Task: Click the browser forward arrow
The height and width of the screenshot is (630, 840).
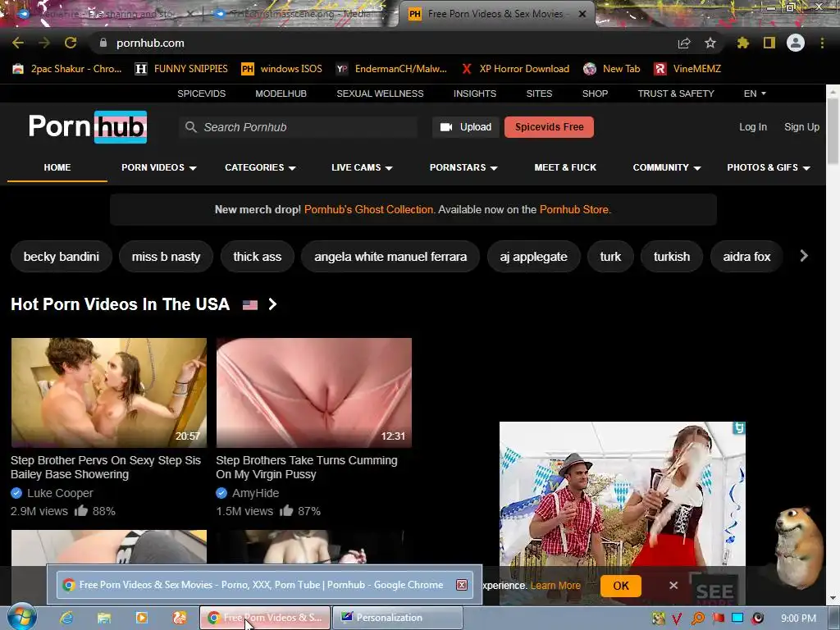Action: 44,43
